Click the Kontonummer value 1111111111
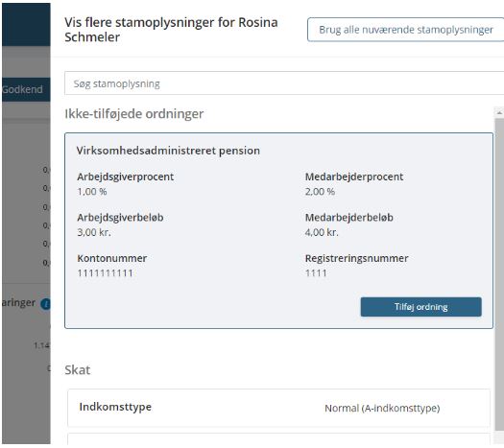 pyautogui.click(x=105, y=273)
